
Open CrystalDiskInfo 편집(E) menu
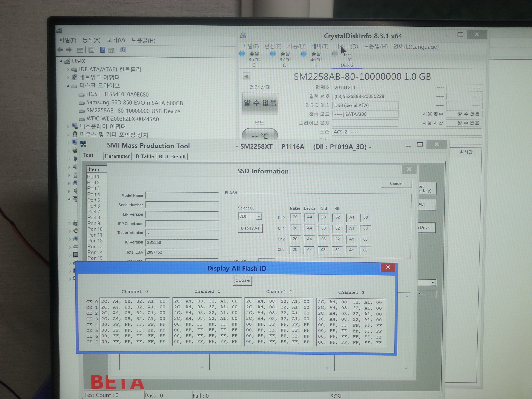[273, 46]
